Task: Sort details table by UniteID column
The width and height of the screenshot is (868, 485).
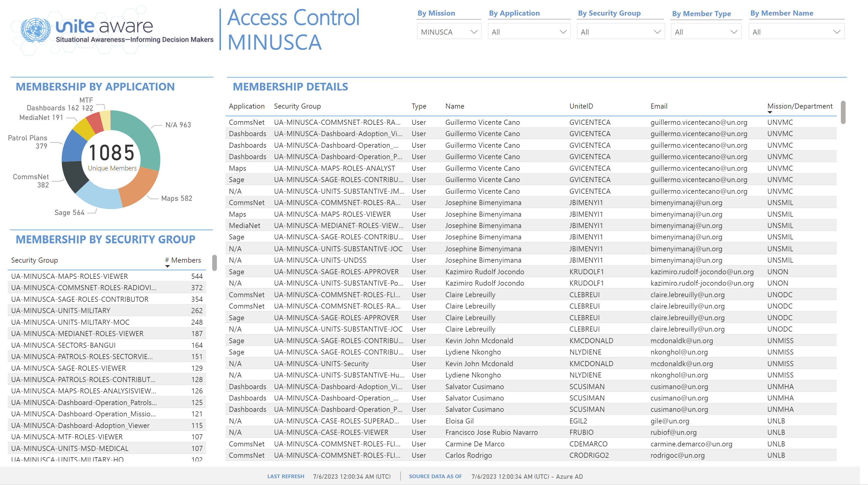Action: pyautogui.click(x=581, y=106)
